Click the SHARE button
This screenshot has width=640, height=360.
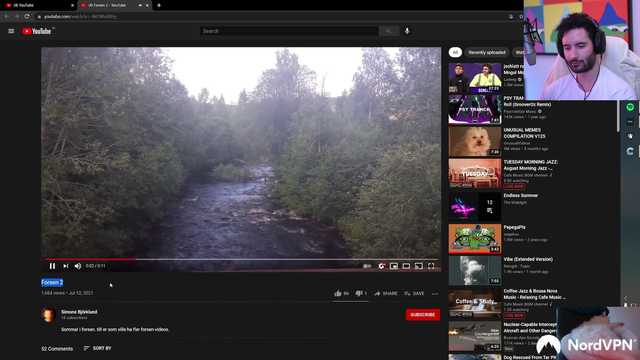point(386,293)
